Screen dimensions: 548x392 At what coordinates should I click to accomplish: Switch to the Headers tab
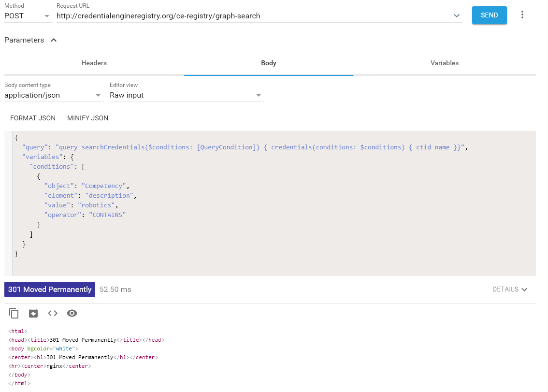[94, 63]
